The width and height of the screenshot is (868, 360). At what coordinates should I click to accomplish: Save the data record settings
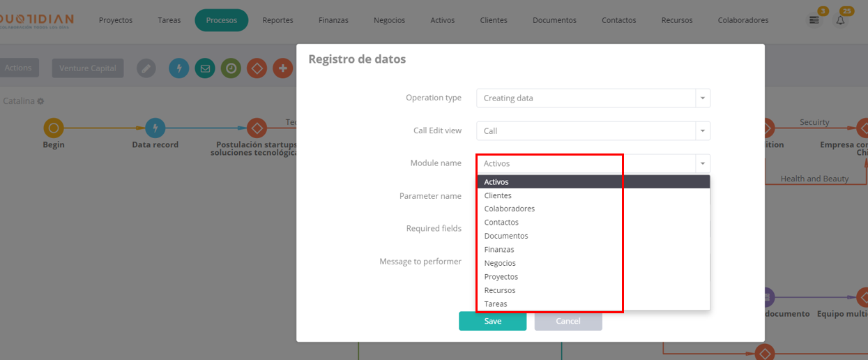(x=492, y=321)
